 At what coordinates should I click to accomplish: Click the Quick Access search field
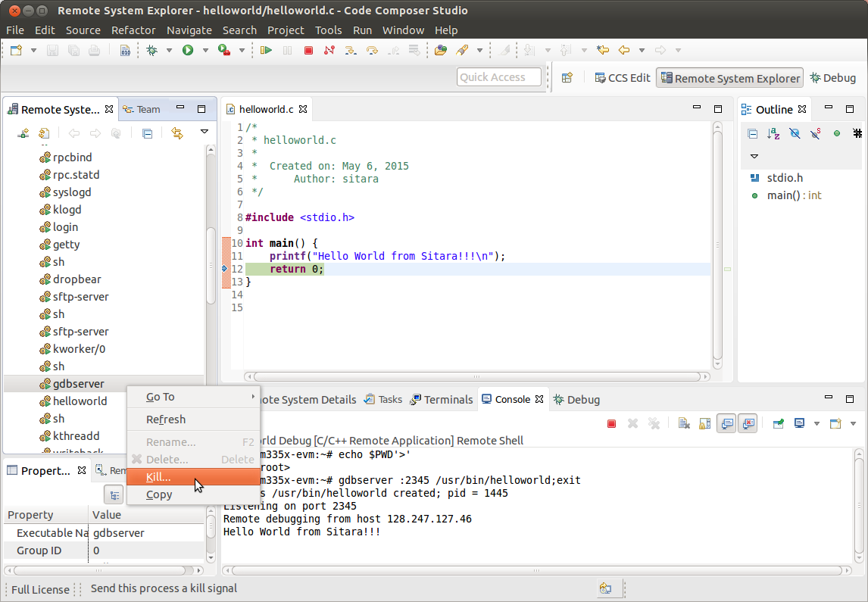click(x=498, y=76)
